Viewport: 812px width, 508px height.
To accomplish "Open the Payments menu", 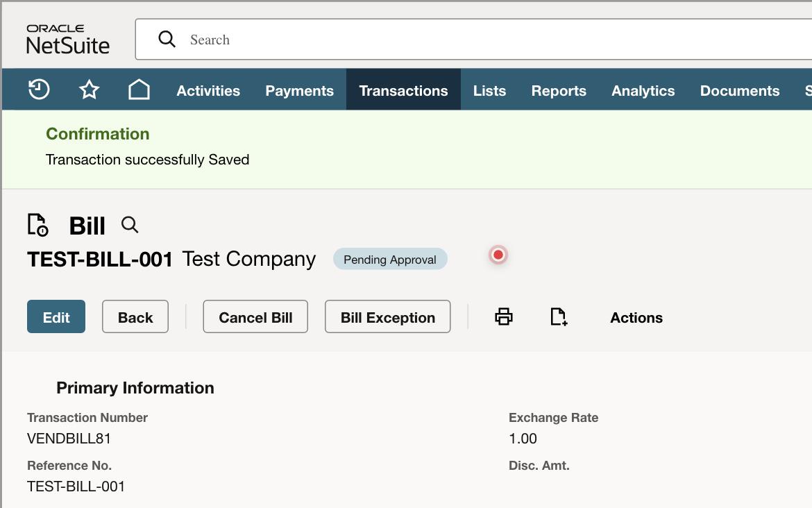I will click(299, 91).
